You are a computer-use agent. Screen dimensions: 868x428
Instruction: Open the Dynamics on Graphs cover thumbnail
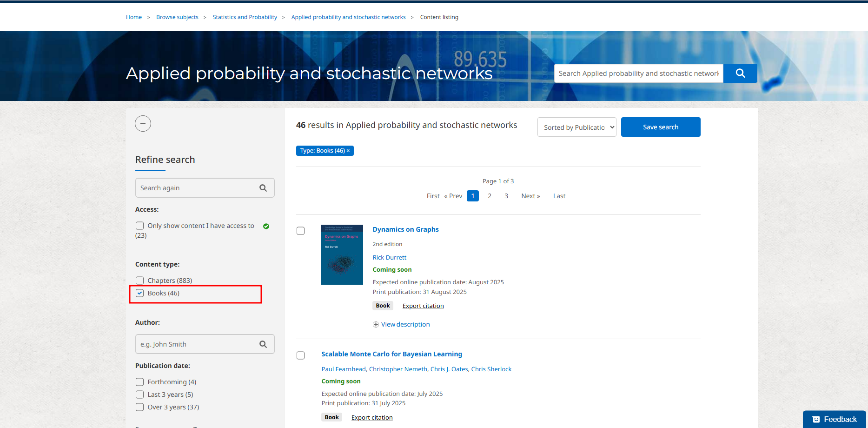342,254
